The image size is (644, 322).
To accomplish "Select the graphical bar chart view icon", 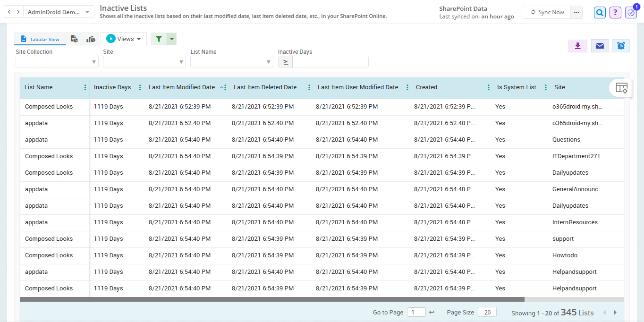I will pyautogui.click(x=91, y=39).
